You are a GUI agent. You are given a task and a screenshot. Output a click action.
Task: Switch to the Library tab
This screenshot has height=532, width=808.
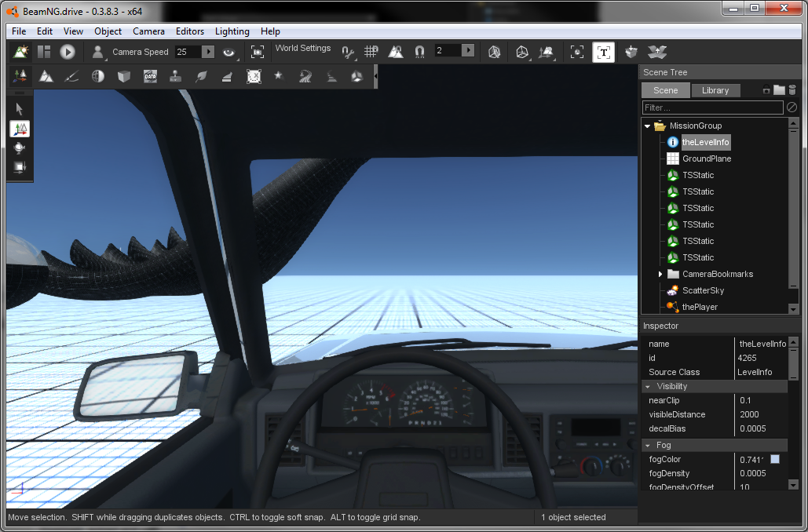click(715, 91)
